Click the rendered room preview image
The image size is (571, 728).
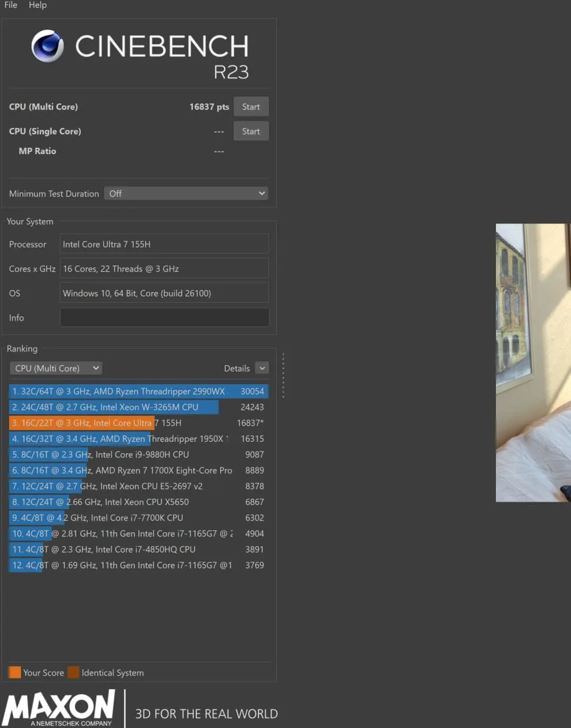point(533,362)
